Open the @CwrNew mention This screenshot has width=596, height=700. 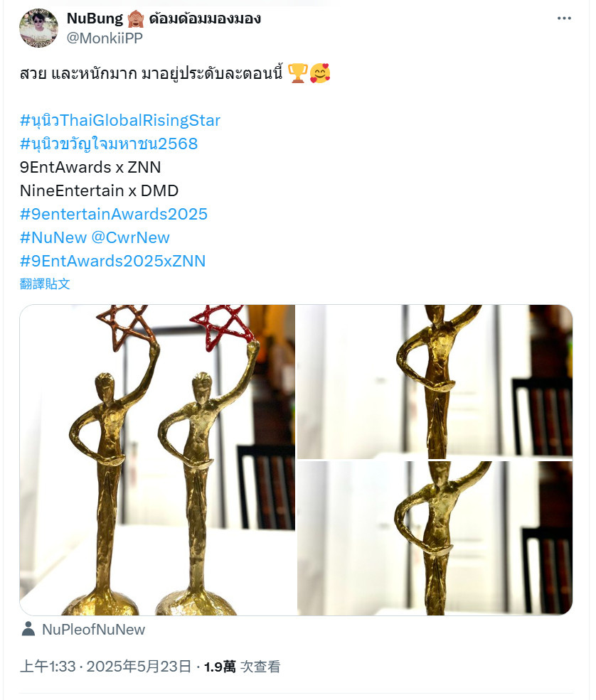(130, 237)
